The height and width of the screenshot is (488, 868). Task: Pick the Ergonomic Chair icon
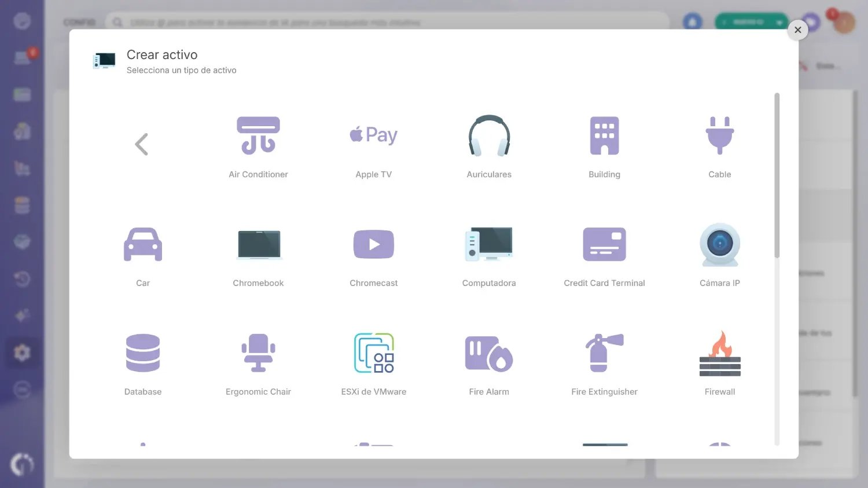pyautogui.click(x=258, y=353)
